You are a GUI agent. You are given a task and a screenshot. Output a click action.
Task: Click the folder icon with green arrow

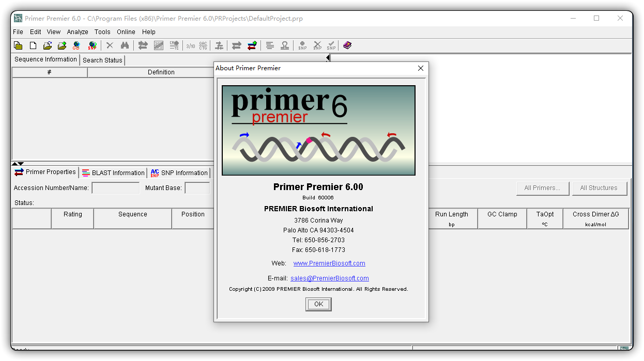[x=62, y=45]
